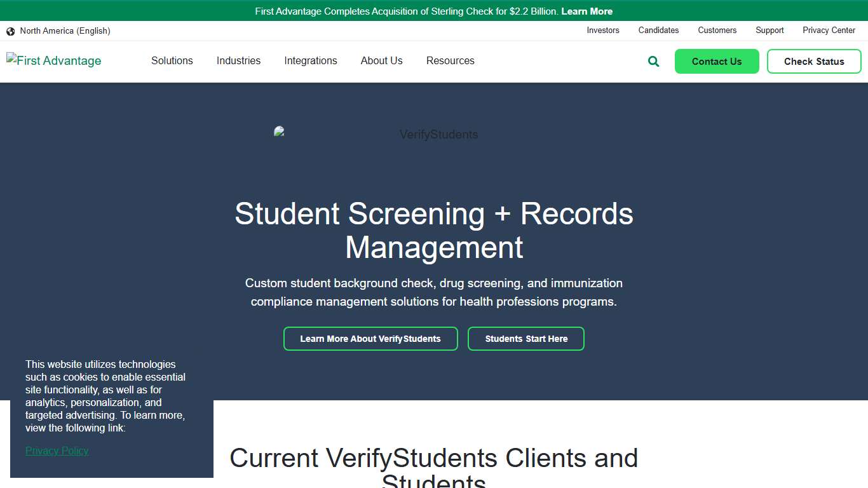Image resolution: width=868 pixels, height=488 pixels.
Task: Select the North America (English) region selector
Action: (65, 30)
